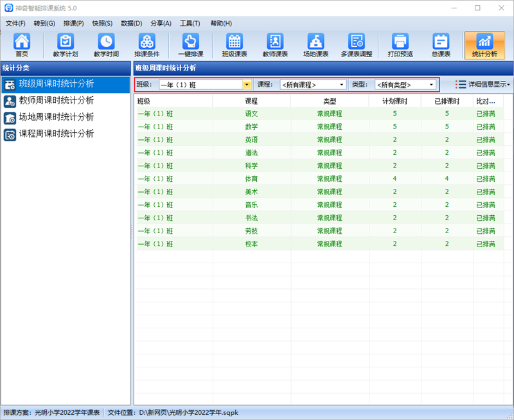Select 课程周课时统计分析 in the sidebar
Viewport: 514px width, 420px height.
(x=66, y=134)
